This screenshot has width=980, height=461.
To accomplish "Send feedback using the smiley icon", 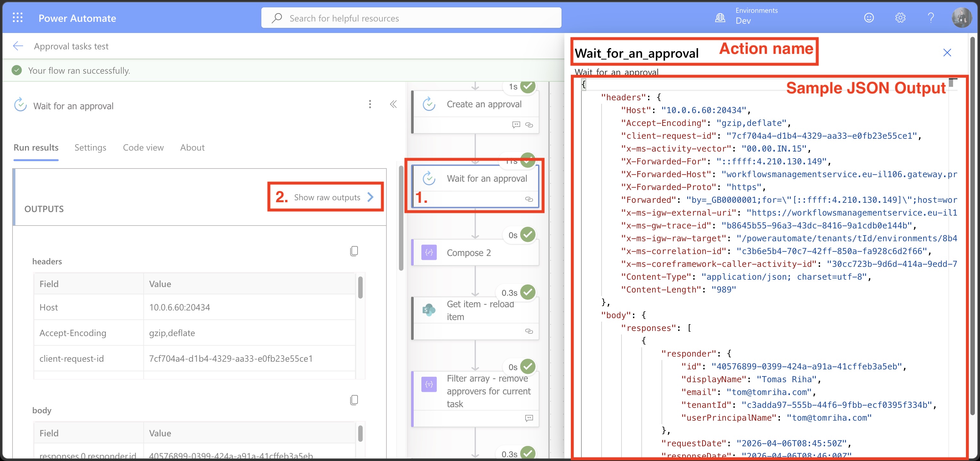I will [x=869, y=18].
